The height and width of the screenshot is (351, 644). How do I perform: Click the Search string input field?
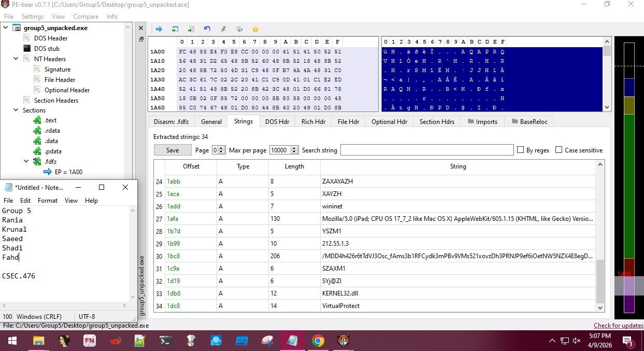[426, 150]
